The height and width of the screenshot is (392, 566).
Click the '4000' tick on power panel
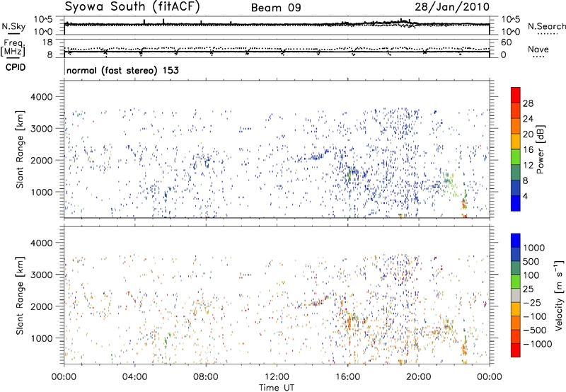[x=41, y=97]
